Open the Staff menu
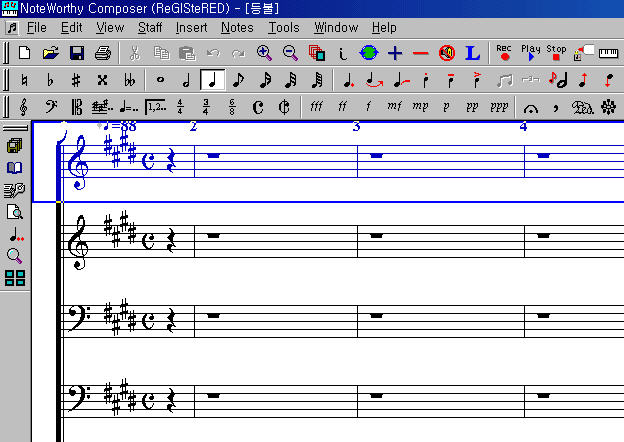Screen dimensions: 624x442 pyautogui.click(x=150, y=28)
